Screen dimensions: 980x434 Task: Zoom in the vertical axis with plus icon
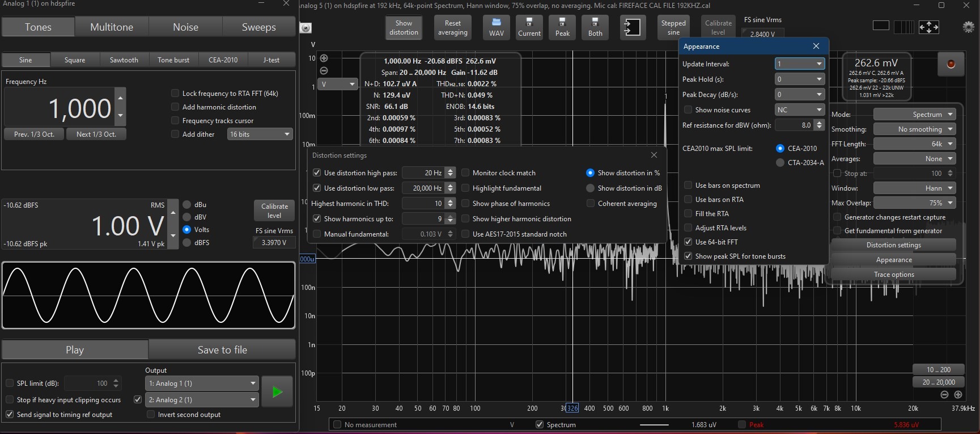click(324, 58)
